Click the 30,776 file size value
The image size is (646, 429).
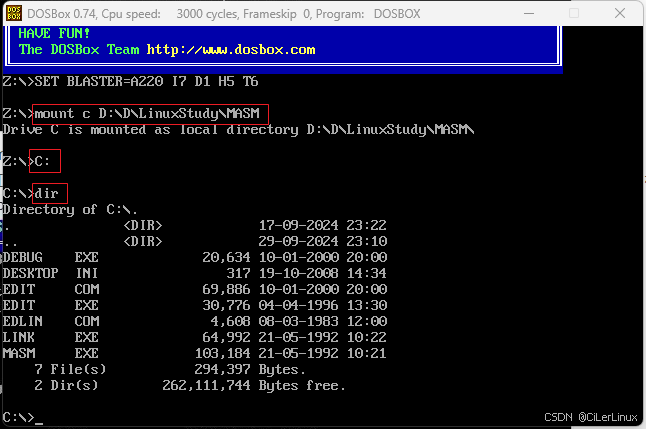coord(226,305)
